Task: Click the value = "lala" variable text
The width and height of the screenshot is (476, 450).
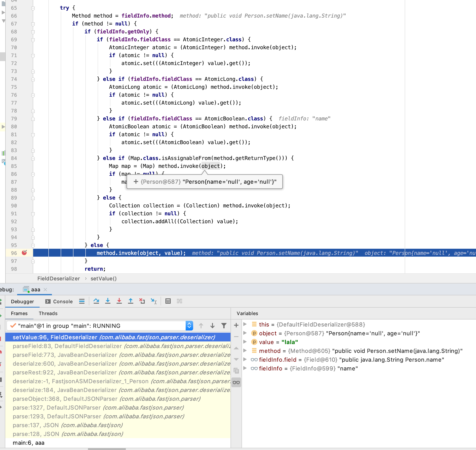Action: point(278,342)
